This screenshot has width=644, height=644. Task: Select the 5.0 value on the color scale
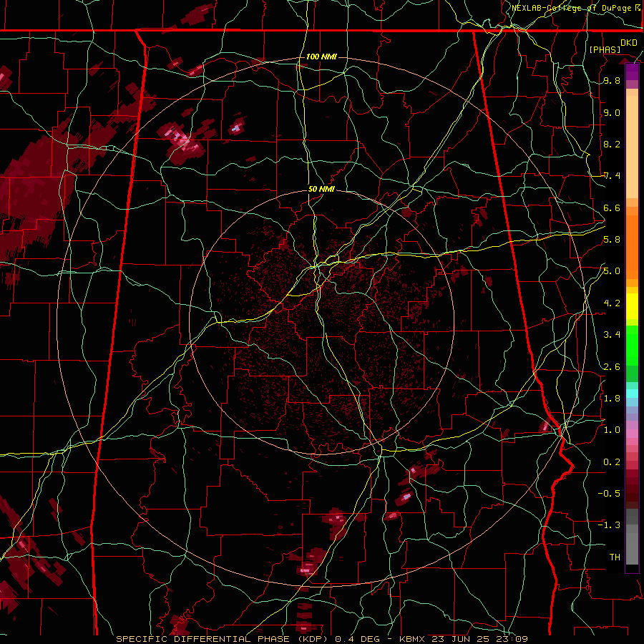coord(612,271)
